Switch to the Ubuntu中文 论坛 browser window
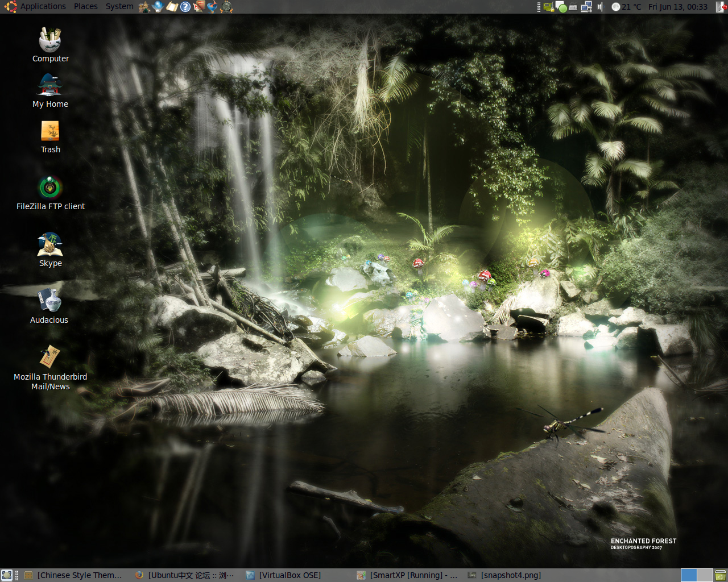The image size is (728, 582). [185, 575]
